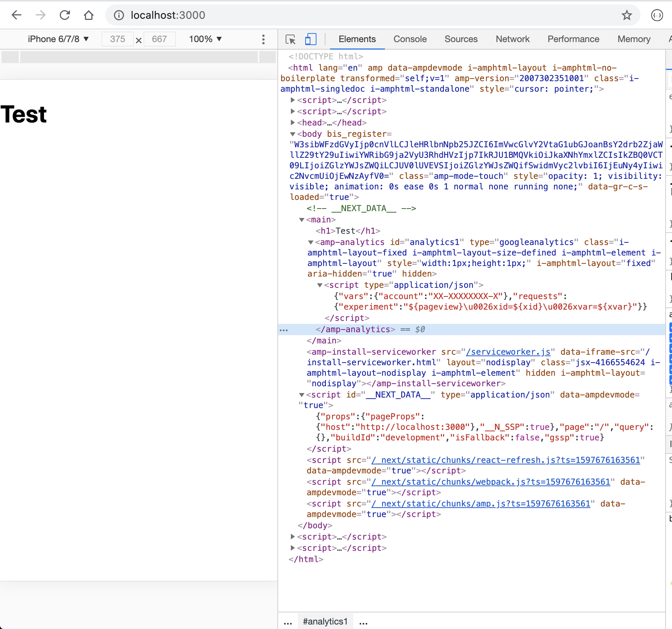Open the 100% zoom dropdown
This screenshot has height=629, width=672.
point(205,39)
